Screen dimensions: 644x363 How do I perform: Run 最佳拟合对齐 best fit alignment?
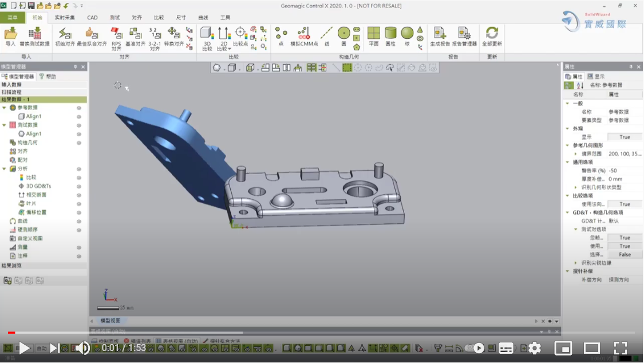click(x=92, y=37)
